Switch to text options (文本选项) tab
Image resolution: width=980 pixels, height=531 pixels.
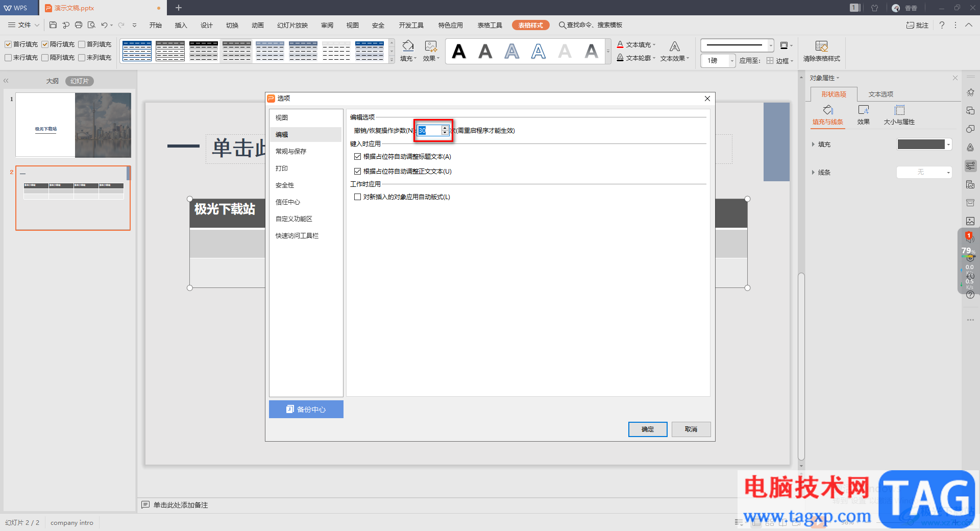point(881,94)
